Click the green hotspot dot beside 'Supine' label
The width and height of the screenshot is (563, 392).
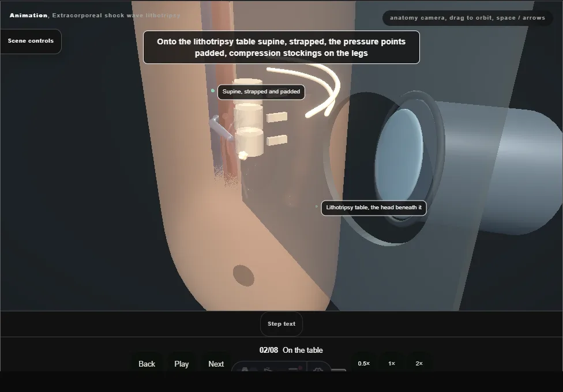[x=213, y=91]
